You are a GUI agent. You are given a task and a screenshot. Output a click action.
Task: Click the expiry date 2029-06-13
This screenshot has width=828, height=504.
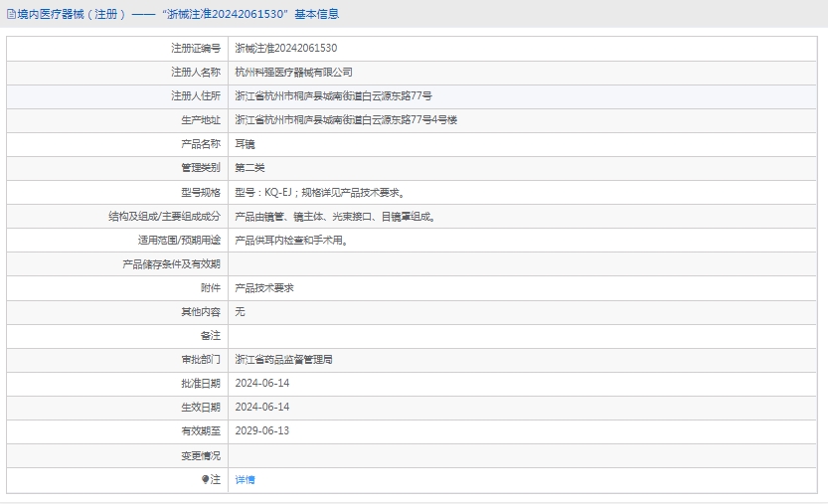click(x=261, y=431)
